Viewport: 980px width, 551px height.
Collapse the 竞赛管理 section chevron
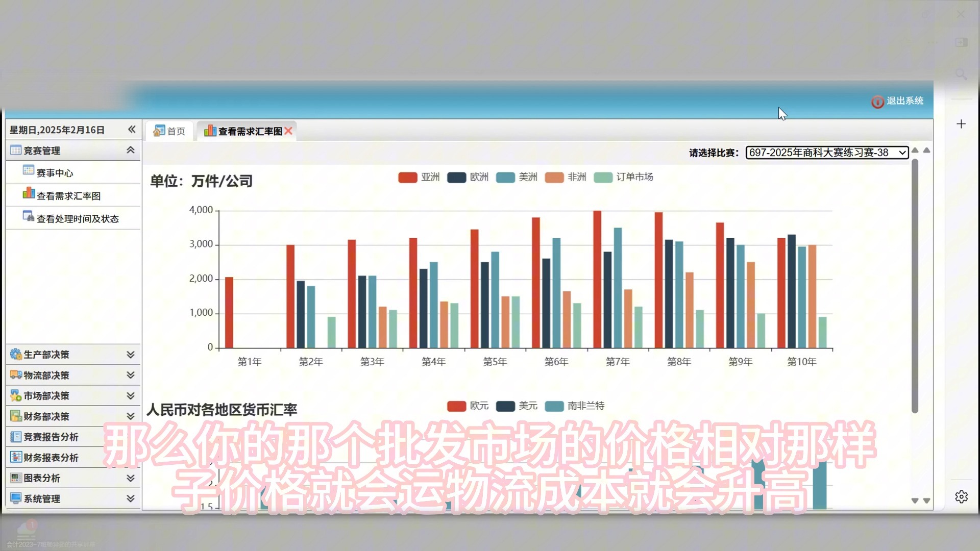point(131,150)
